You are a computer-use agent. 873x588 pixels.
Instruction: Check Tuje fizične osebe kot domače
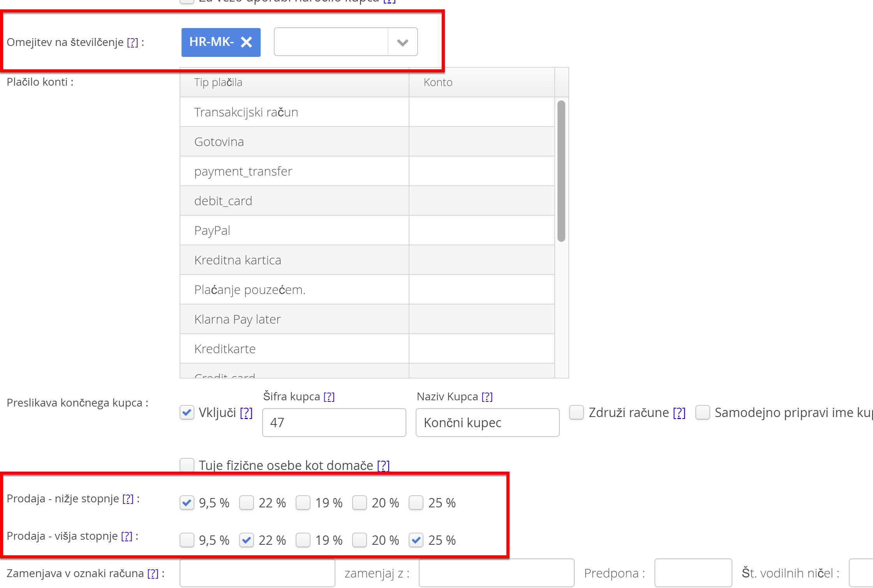[187, 465]
